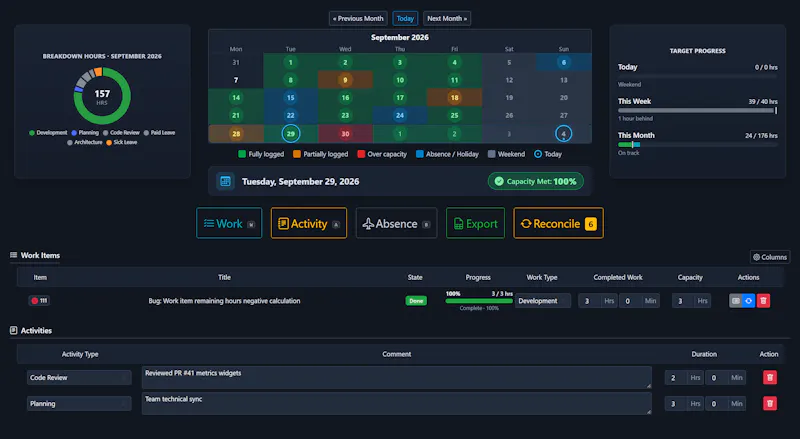Click the This Month progress bar
Image resolution: width=800 pixels, height=439 pixels.
(x=697, y=144)
